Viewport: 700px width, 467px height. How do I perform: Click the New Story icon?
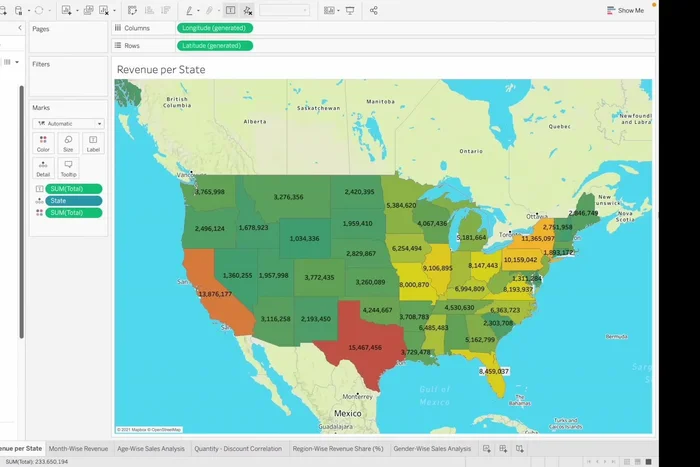click(x=521, y=449)
